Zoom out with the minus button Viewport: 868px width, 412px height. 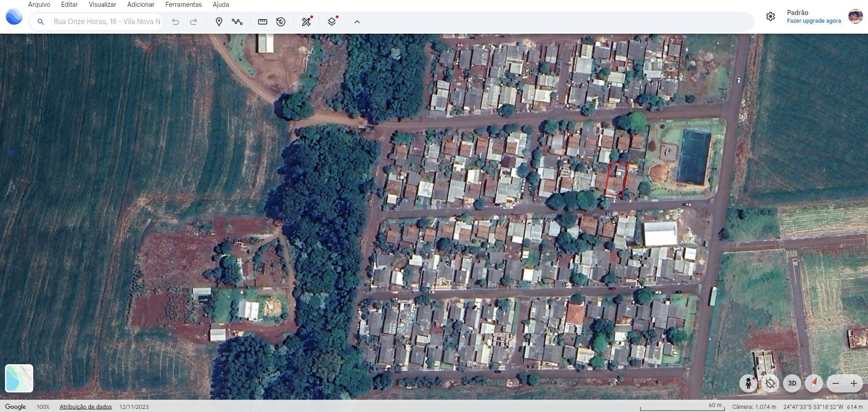(x=836, y=383)
